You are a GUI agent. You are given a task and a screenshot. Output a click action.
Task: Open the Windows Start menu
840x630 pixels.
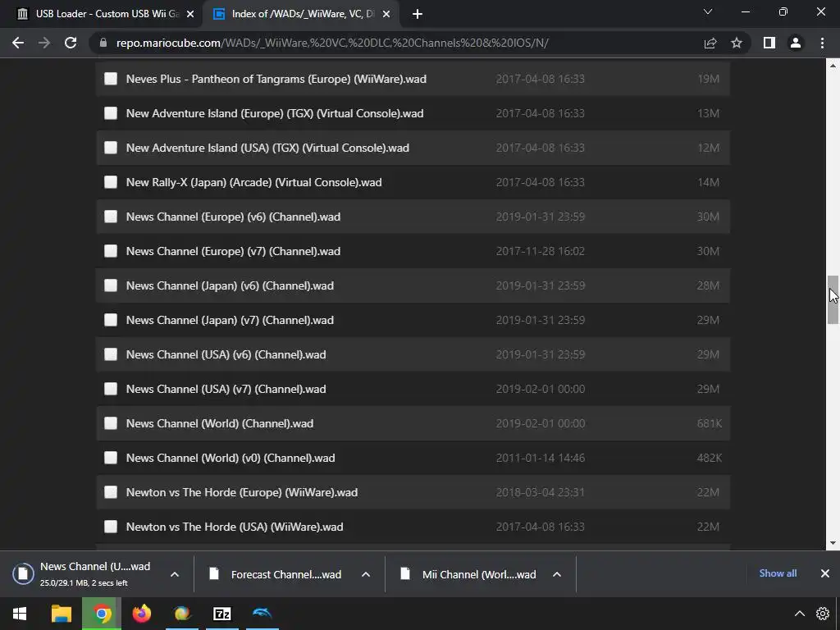[x=20, y=614]
